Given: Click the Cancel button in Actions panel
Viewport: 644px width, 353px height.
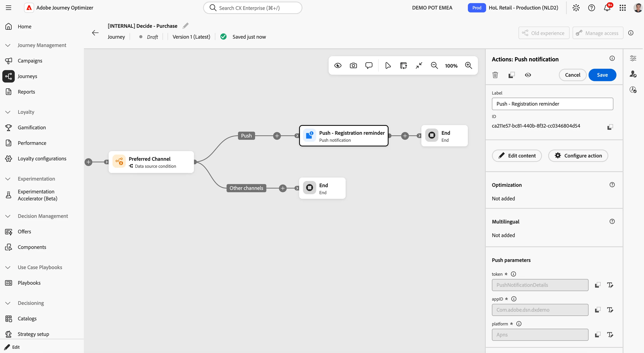Looking at the screenshot, I should (x=572, y=75).
